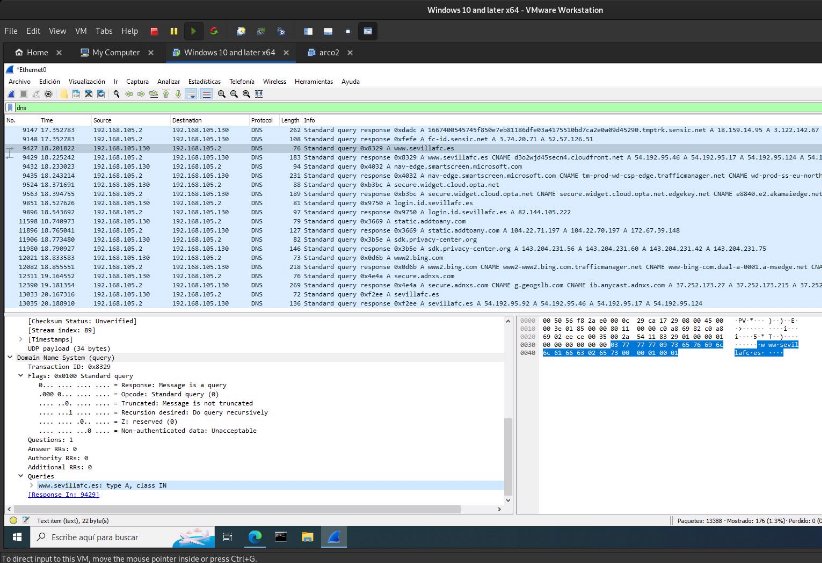This screenshot has height=563, width=822.
Task: Revert to VM snapshot icon
Action: (261, 31)
